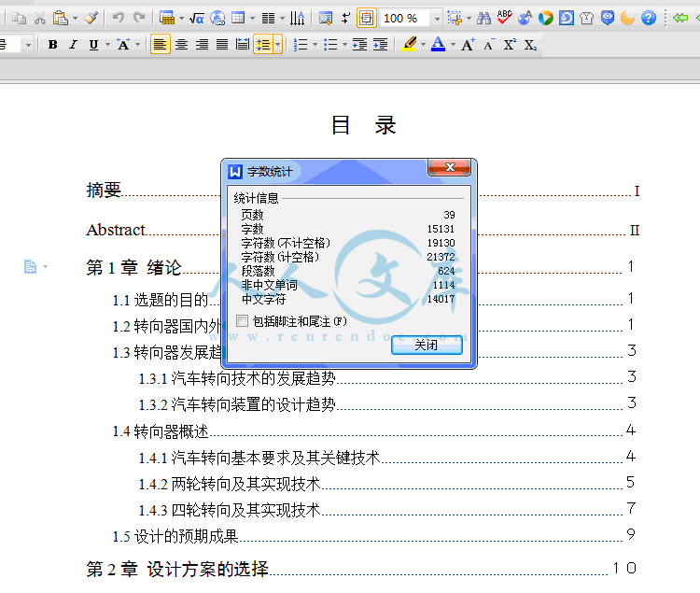Click the Redo arrow

pos(139,18)
